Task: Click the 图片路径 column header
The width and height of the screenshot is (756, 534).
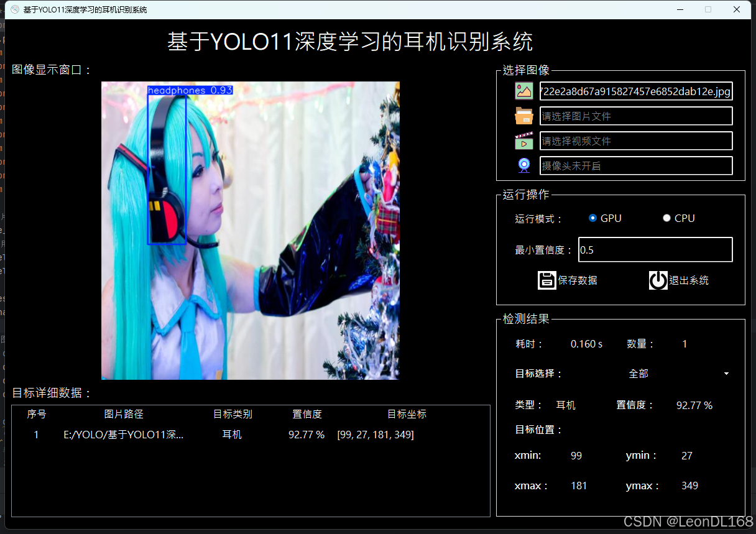Action: tap(124, 414)
